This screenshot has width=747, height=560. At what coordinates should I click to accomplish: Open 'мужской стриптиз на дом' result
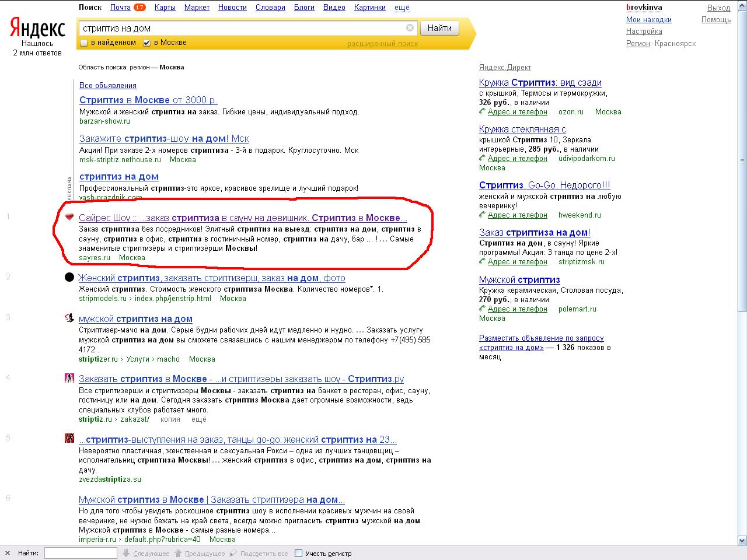[x=135, y=318]
